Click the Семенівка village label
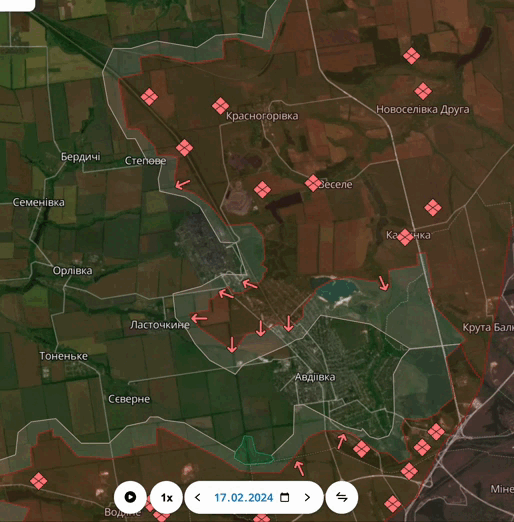The width and height of the screenshot is (514, 522). 39,202
